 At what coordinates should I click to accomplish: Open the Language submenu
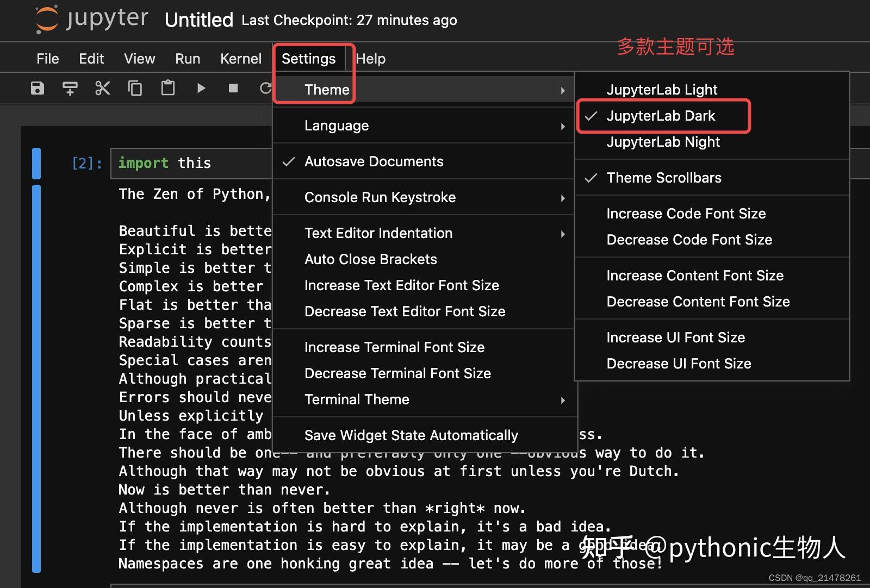[x=336, y=125]
